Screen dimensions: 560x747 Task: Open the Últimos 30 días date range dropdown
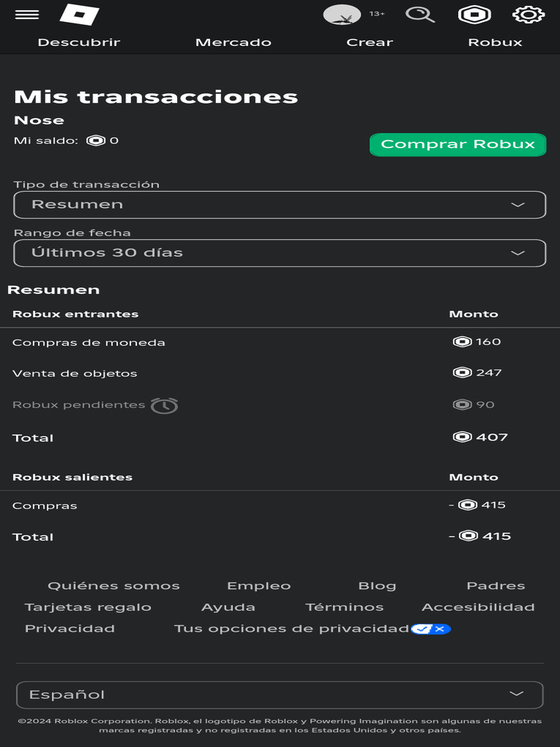(280, 253)
